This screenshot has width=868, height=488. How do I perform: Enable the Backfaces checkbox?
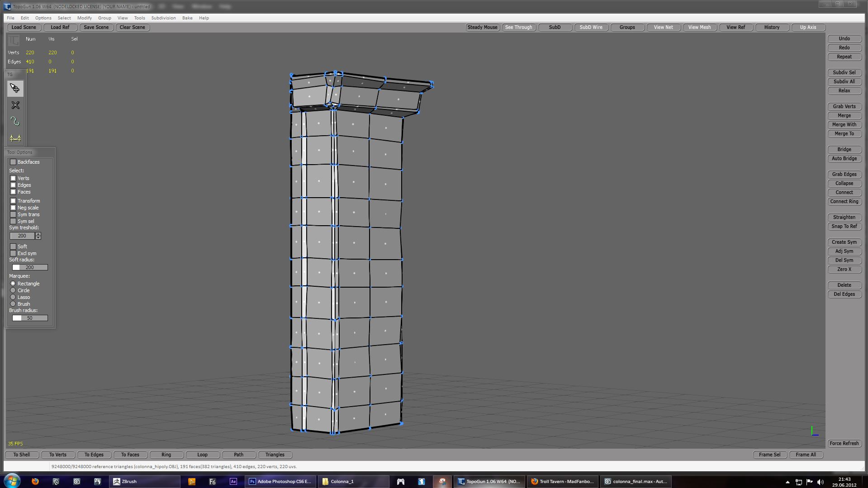[13, 162]
